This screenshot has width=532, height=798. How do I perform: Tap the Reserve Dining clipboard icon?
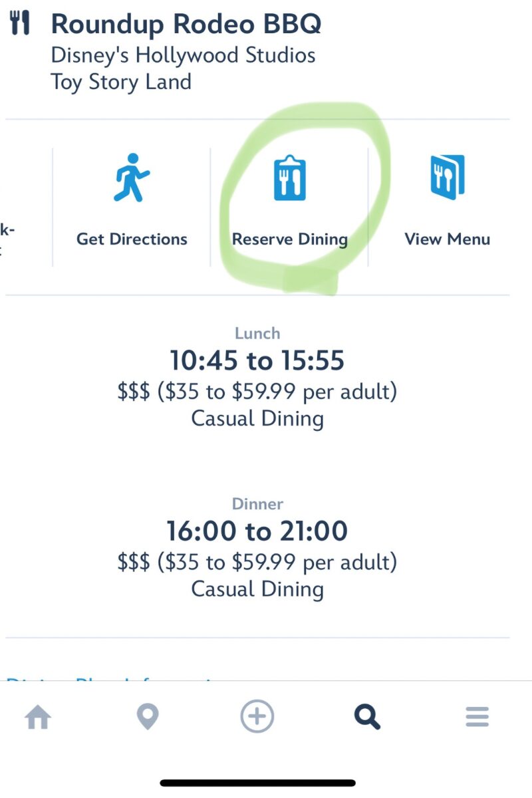[289, 178]
